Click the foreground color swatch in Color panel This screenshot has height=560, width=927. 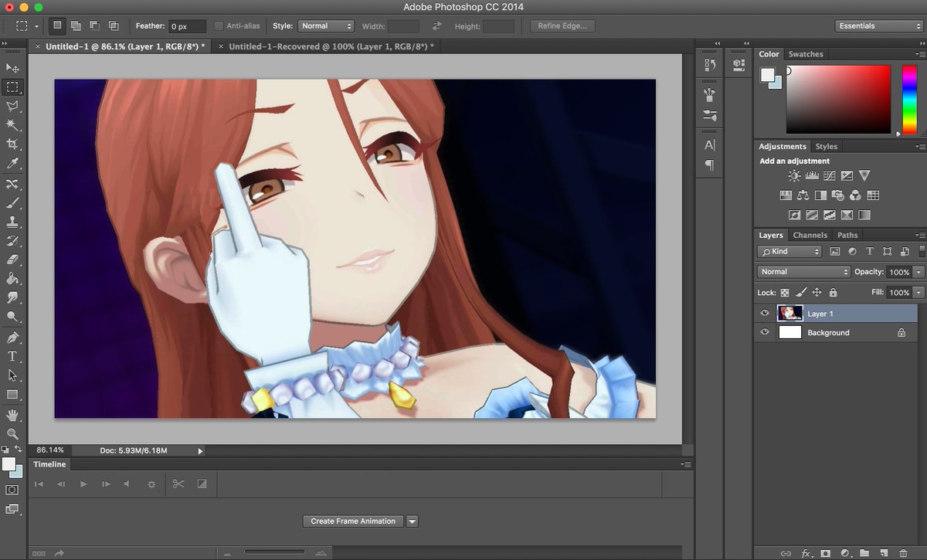[767, 74]
